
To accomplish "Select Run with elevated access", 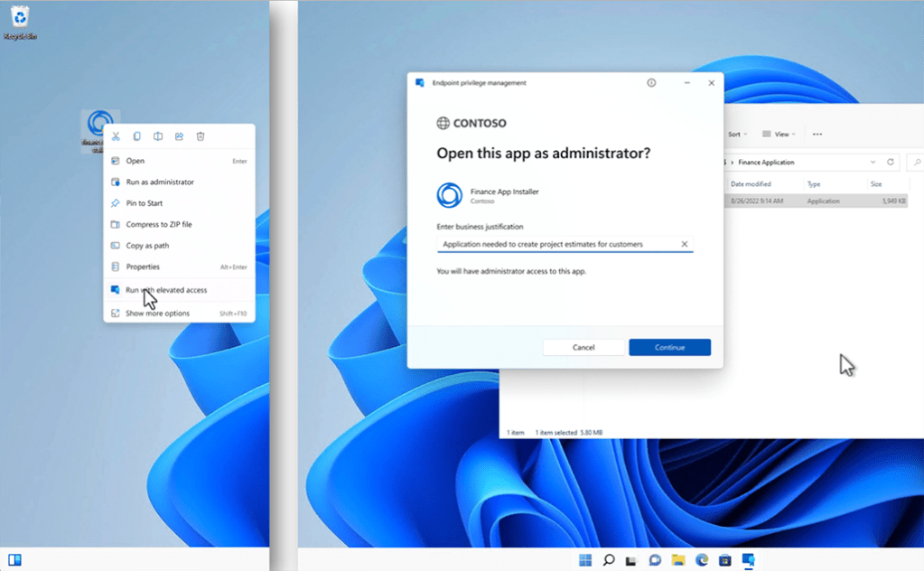I will (166, 290).
